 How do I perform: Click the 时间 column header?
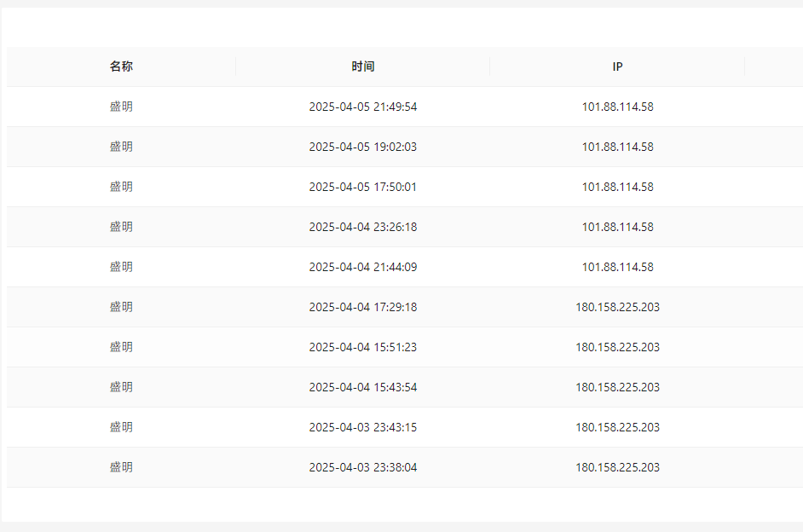[x=363, y=66]
